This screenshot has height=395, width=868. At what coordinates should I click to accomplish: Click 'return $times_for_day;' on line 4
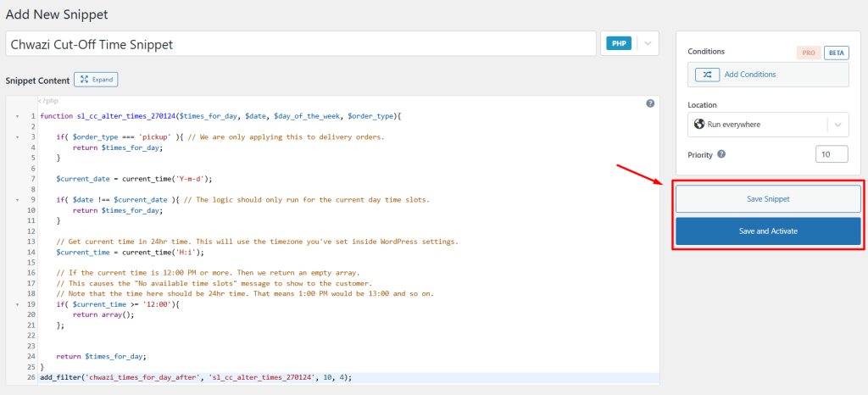point(118,147)
